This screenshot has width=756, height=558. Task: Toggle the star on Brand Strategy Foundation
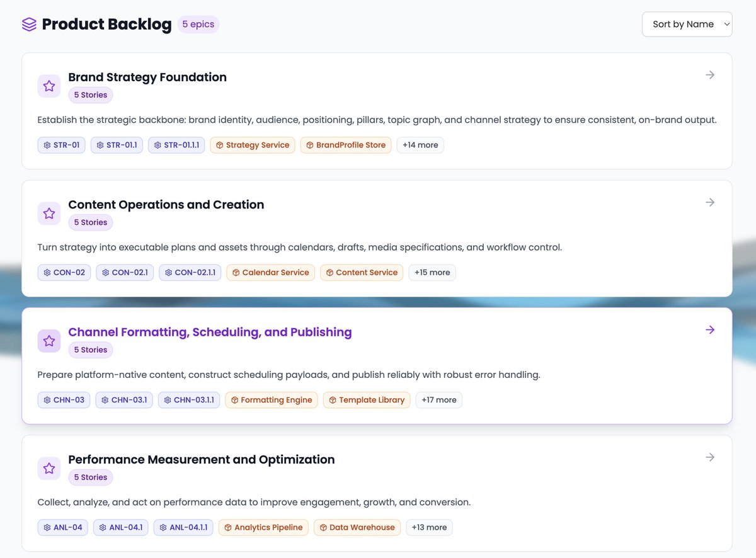click(49, 86)
